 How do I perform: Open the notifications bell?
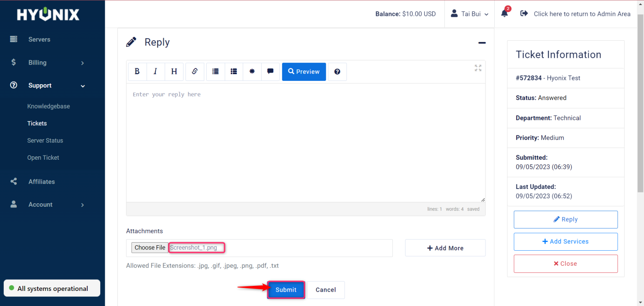(x=504, y=13)
